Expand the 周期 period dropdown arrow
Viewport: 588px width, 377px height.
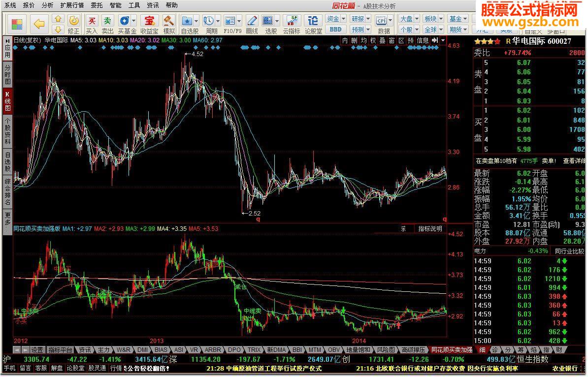point(218,21)
